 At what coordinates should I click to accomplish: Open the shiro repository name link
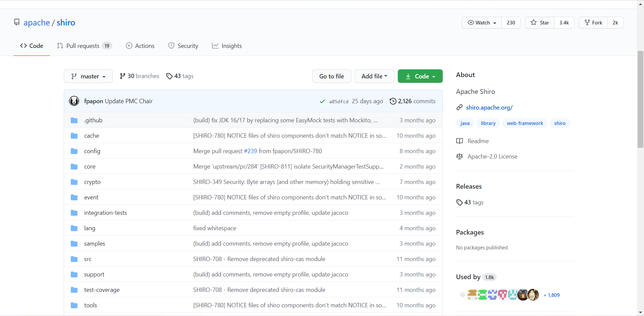(x=66, y=22)
